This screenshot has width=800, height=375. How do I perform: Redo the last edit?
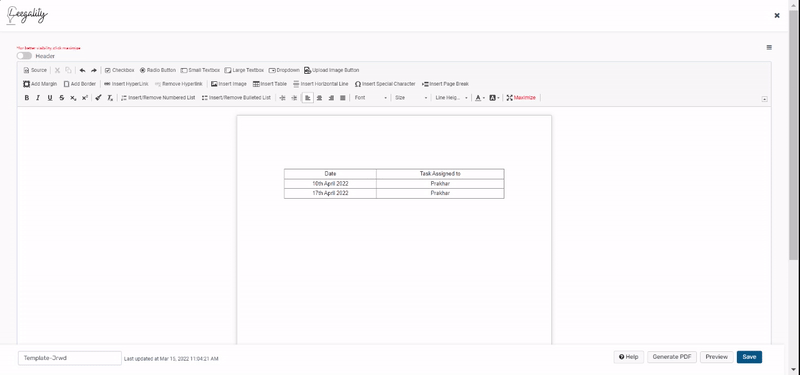pos(93,70)
